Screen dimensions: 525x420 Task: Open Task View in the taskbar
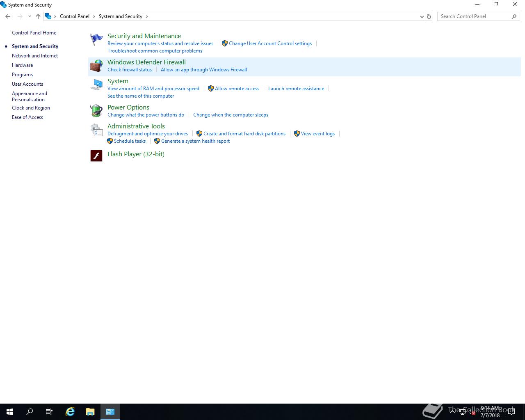[49, 412]
